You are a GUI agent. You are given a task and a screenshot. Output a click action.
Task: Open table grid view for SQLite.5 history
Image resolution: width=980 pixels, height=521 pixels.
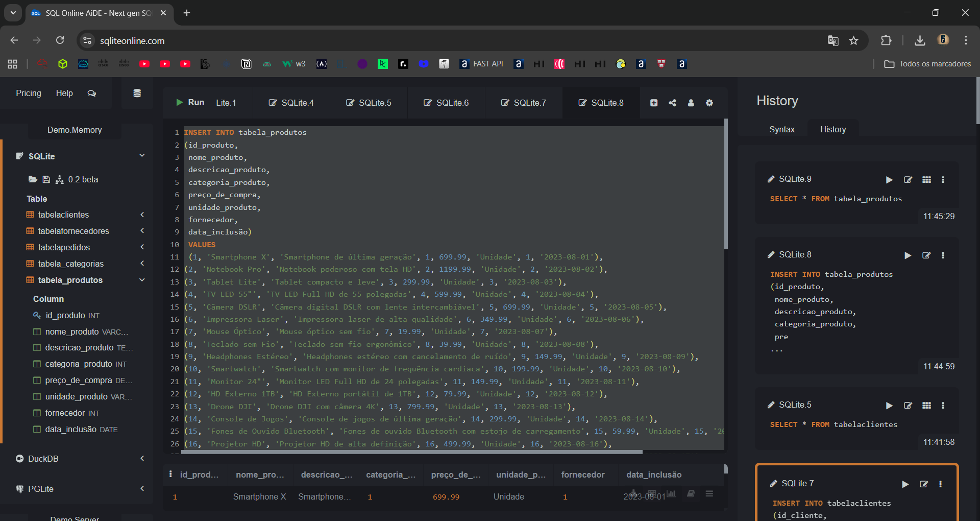(x=926, y=406)
